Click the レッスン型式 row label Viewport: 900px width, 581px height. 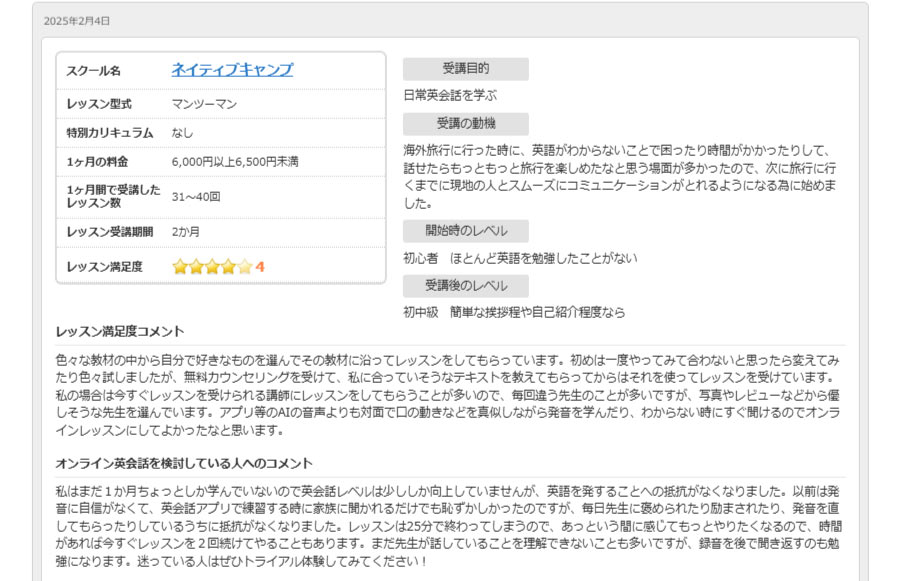click(99, 104)
